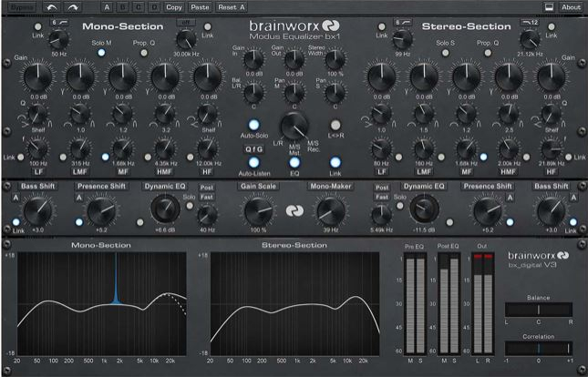
Task: Click the Paste button
Action: coord(200,7)
